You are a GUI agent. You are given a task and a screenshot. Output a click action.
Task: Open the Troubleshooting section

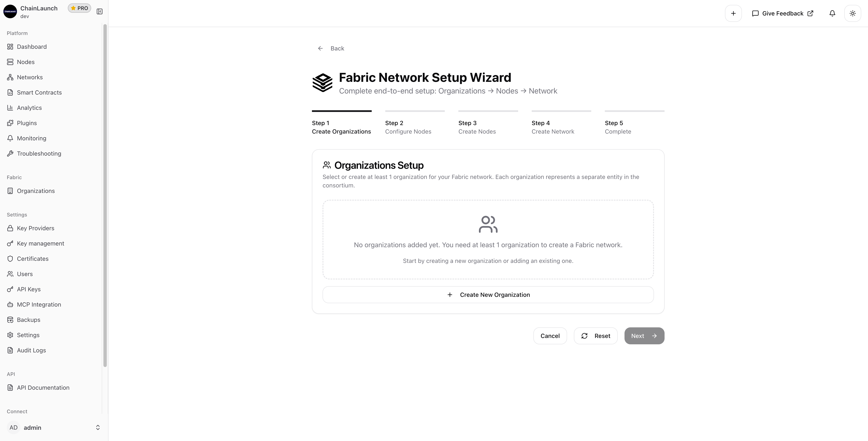[39, 154]
